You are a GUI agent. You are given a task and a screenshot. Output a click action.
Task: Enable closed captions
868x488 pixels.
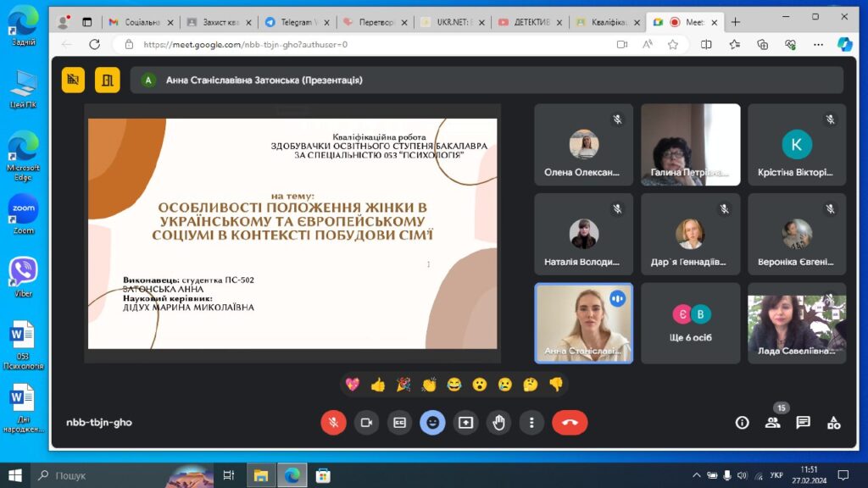coord(399,422)
